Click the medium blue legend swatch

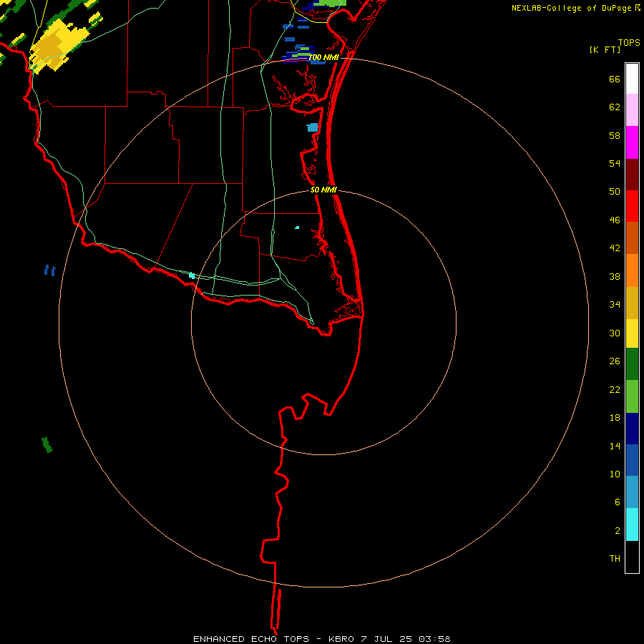tap(632, 460)
